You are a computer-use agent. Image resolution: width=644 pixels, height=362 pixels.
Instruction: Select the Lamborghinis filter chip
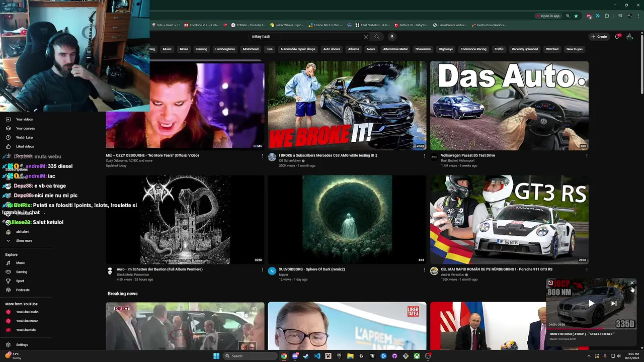point(225,49)
